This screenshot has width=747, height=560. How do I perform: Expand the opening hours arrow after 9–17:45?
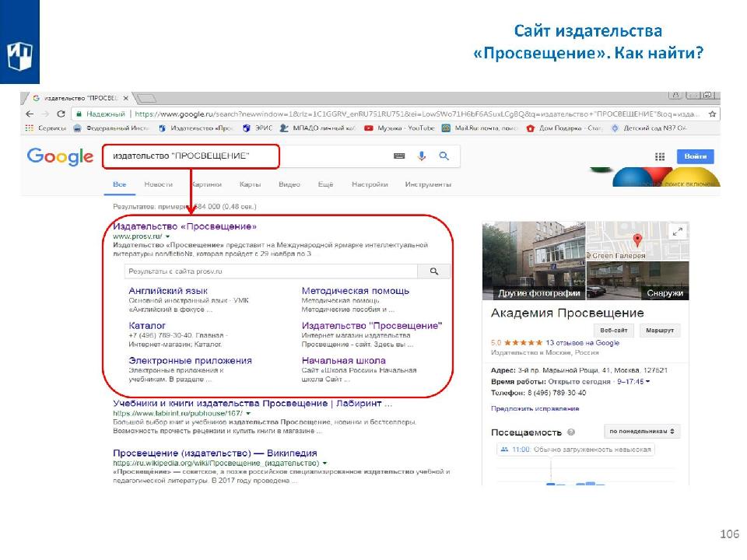point(648,382)
